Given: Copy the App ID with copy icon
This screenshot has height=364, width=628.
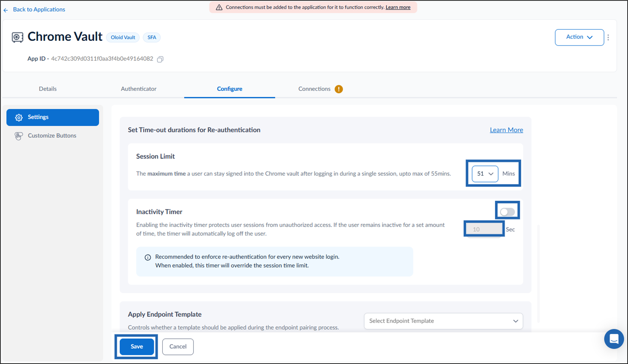Looking at the screenshot, I should (160, 59).
